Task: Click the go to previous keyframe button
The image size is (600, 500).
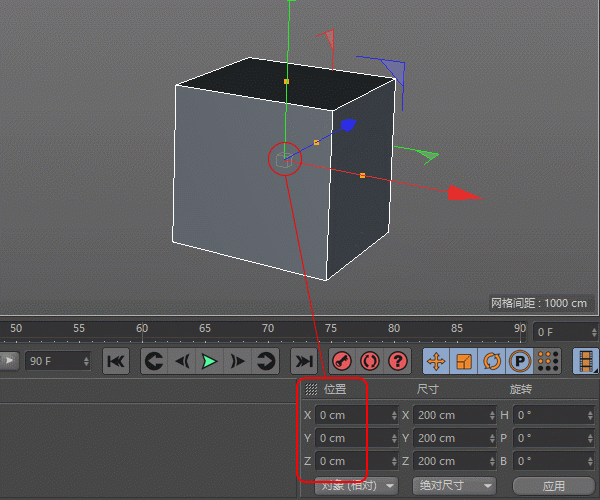Action: click(x=153, y=361)
